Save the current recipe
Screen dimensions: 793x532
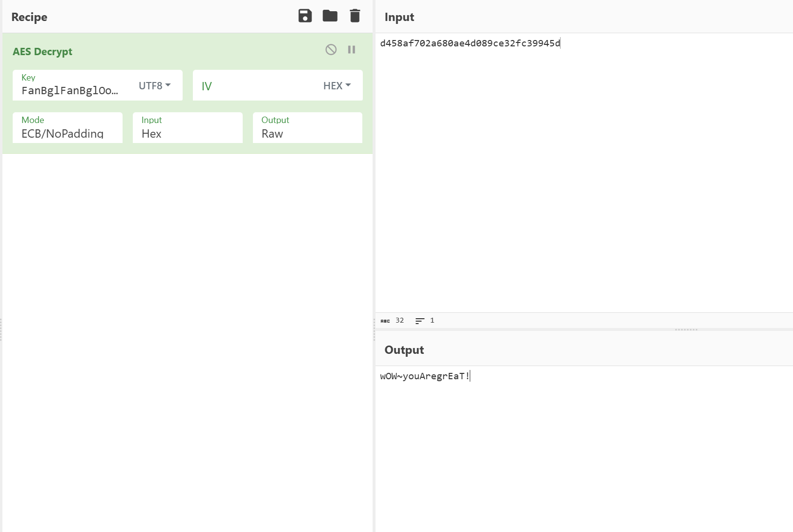(305, 16)
